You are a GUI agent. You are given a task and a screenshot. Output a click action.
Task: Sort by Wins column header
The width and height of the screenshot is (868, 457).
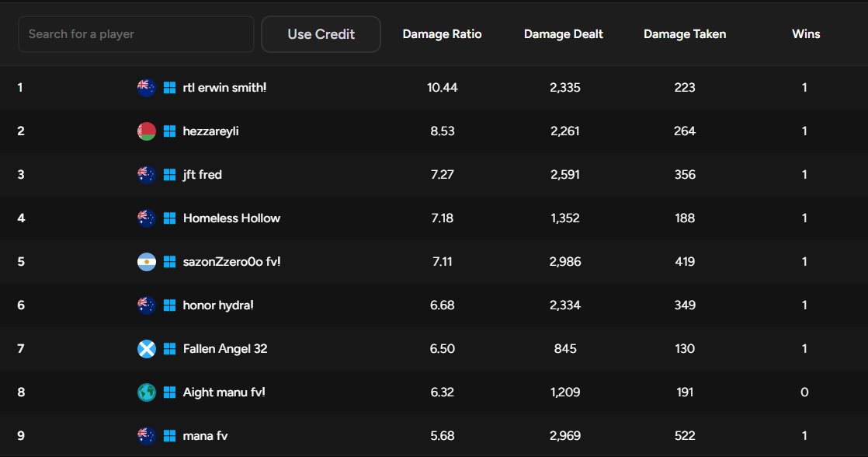click(x=806, y=34)
